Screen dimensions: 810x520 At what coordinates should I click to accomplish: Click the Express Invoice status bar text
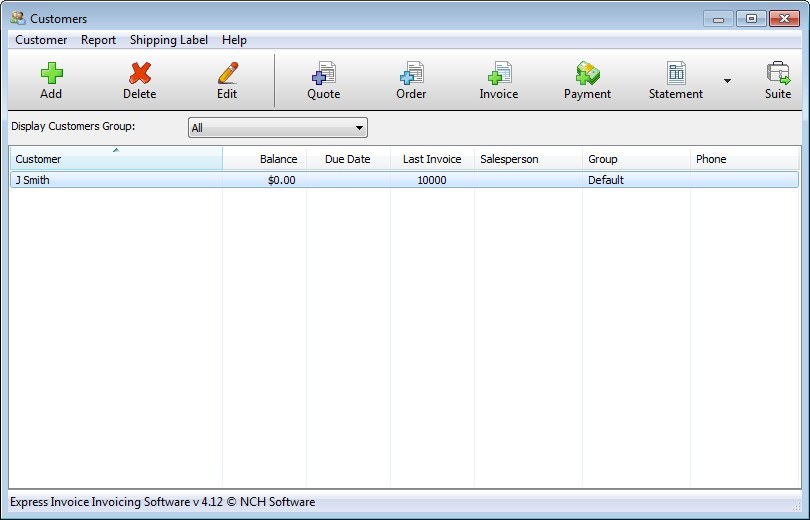(162, 502)
